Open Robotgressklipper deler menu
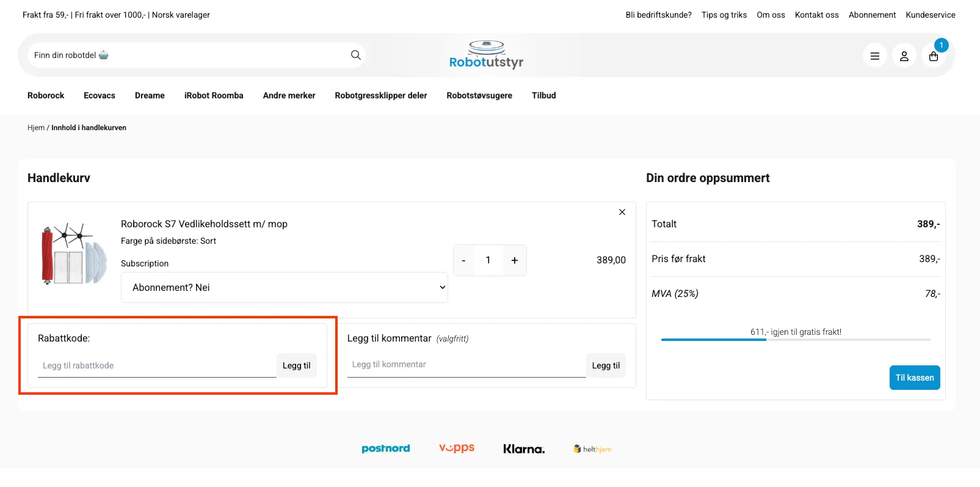The image size is (980, 487). pos(381,95)
